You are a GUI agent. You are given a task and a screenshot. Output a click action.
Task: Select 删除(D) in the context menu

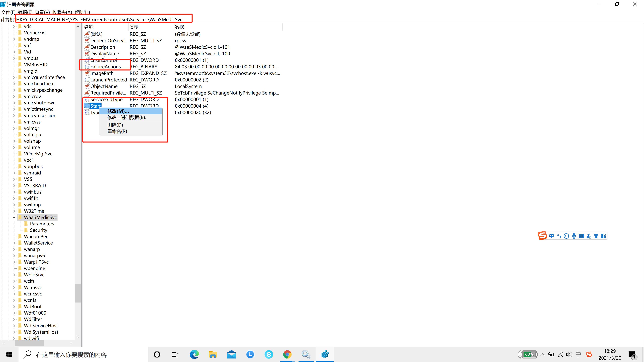pos(115,125)
